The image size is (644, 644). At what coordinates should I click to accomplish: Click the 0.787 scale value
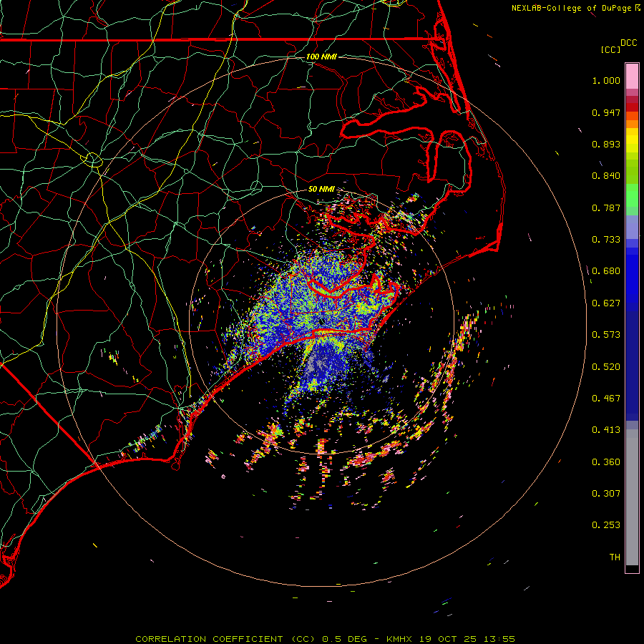606,208
